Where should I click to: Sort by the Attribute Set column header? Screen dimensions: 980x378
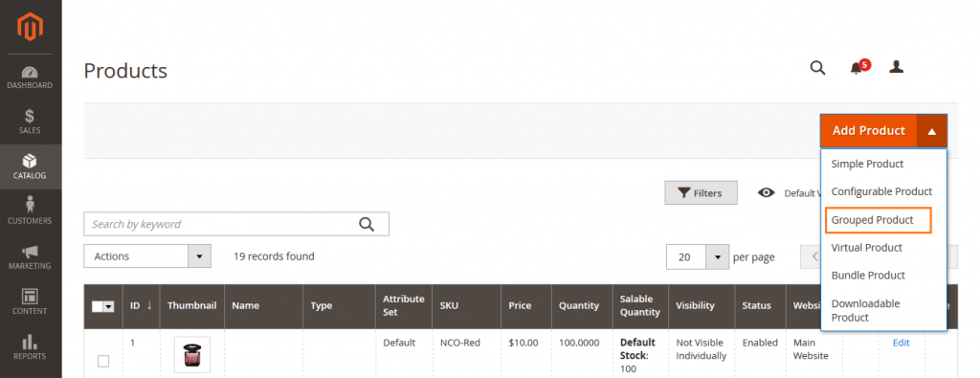(404, 306)
